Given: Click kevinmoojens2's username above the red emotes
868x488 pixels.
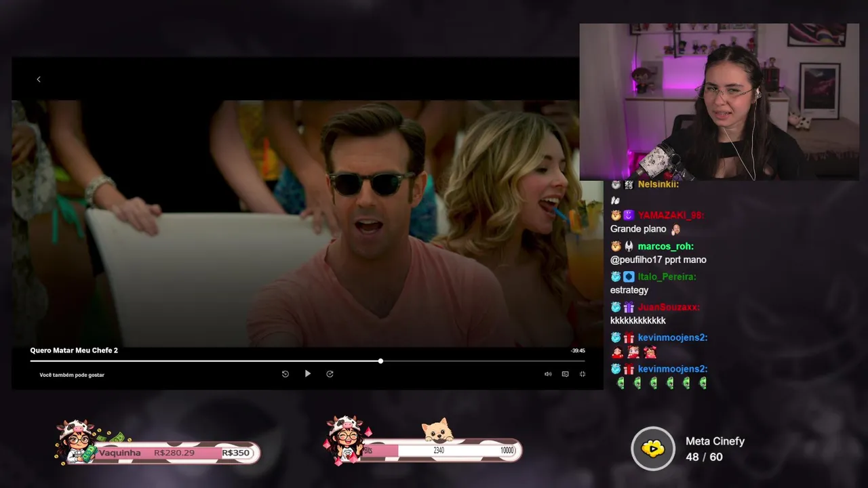Looking at the screenshot, I should click(x=672, y=338).
